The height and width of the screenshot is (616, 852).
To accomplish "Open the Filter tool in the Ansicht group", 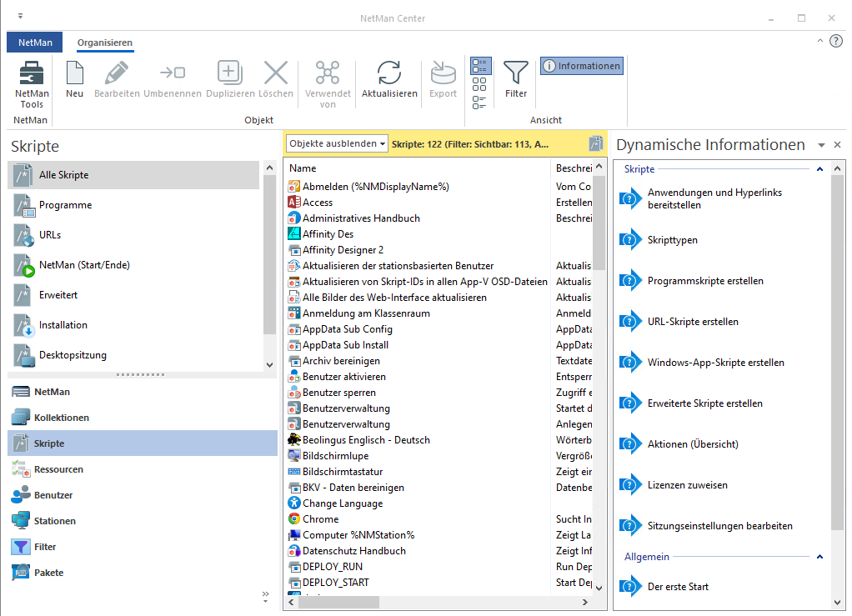I will pyautogui.click(x=515, y=77).
